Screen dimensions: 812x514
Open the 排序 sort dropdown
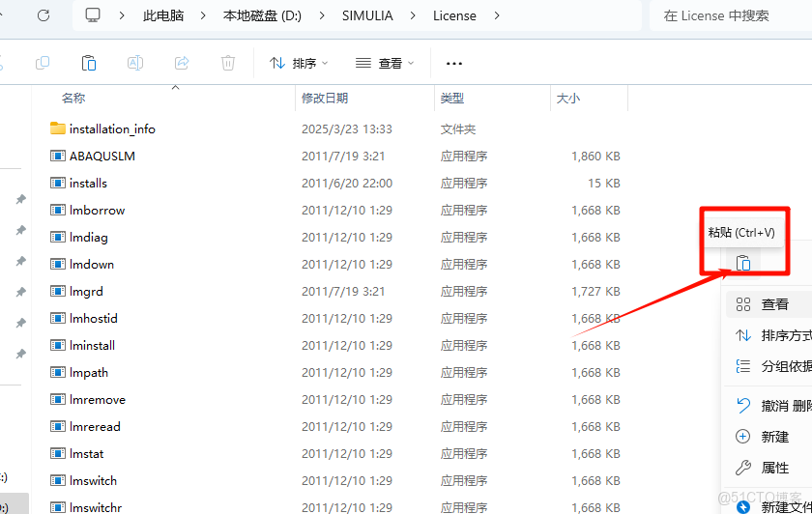(299, 63)
